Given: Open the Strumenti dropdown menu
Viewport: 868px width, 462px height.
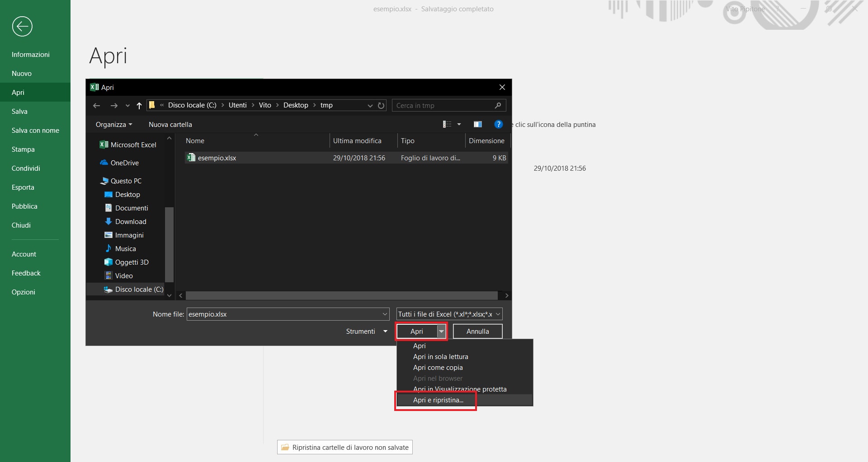Looking at the screenshot, I should 367,331.
